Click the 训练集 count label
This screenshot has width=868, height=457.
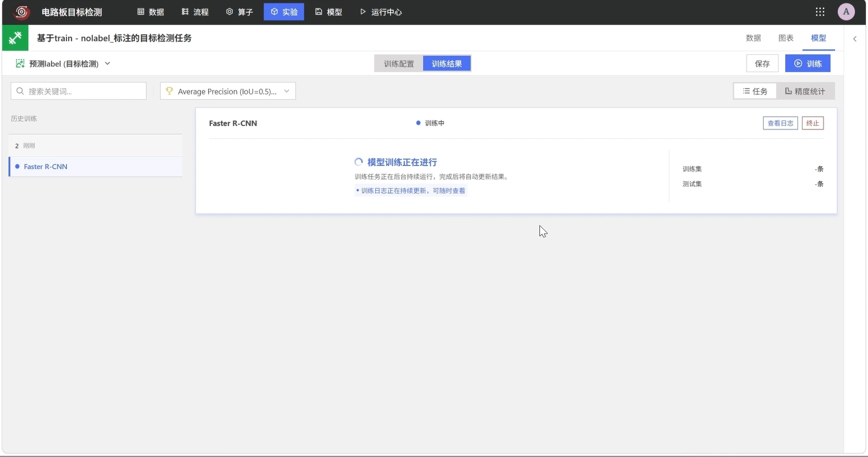click(x=692, y=169)
